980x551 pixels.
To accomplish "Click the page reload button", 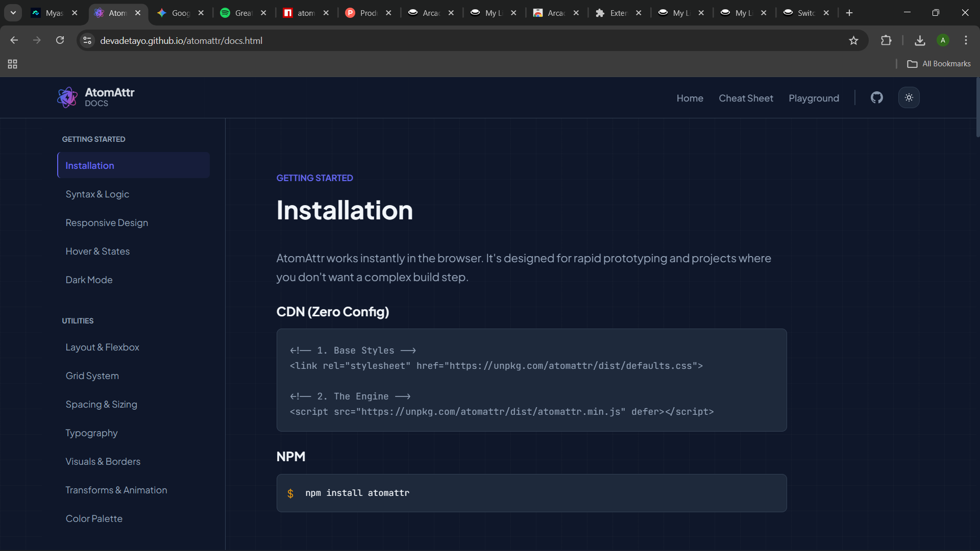I will (60, 40).
